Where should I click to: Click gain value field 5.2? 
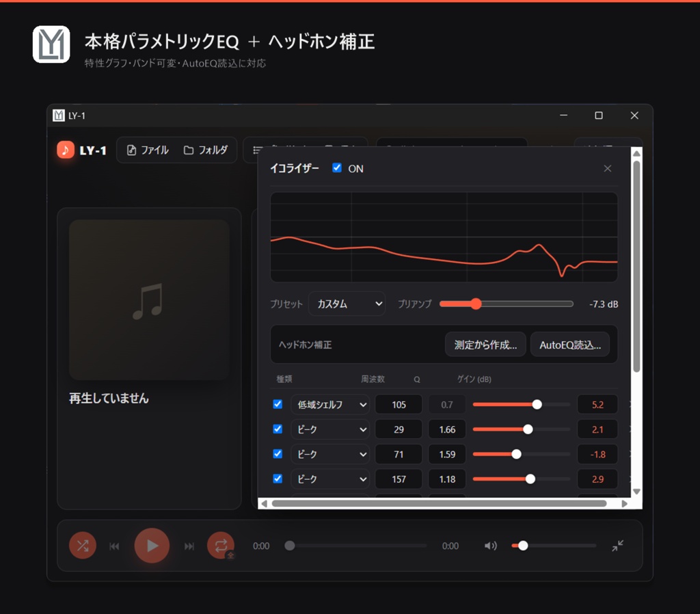[597, 405]
